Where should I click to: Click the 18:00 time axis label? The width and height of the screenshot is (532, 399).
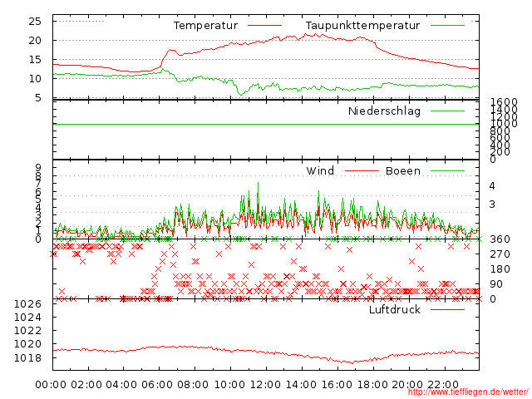[x=372, y=385]
